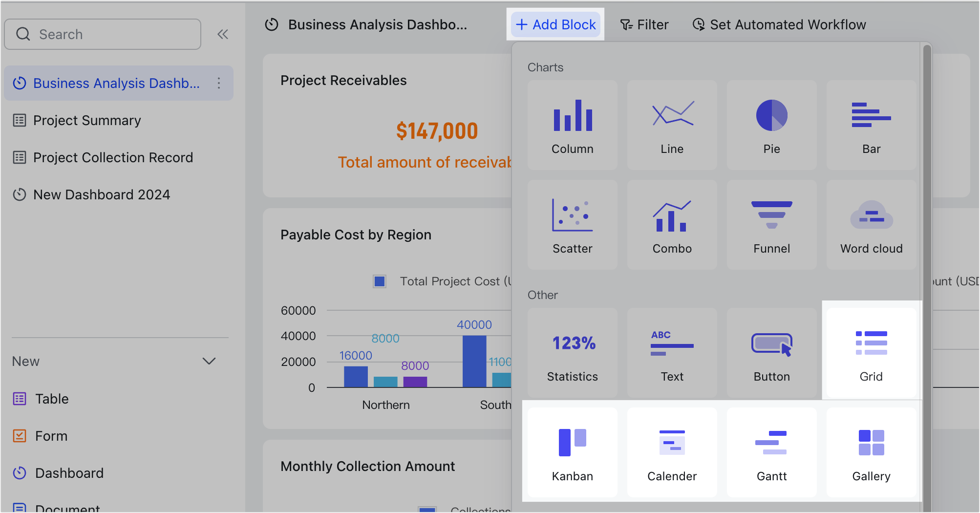980x513 pixels.
Task: Open the dashboard options three-dot menu
Action: (219, 83)
